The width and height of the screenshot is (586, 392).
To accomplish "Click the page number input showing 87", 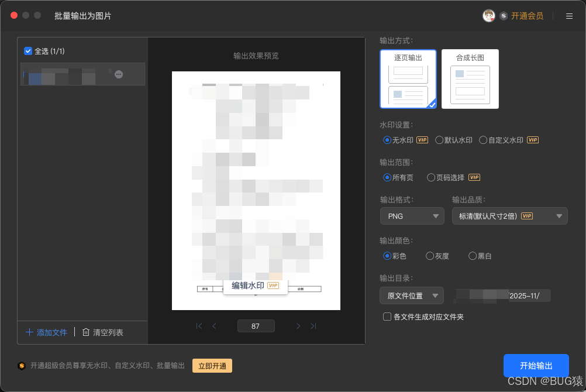I will click(256, 326).
